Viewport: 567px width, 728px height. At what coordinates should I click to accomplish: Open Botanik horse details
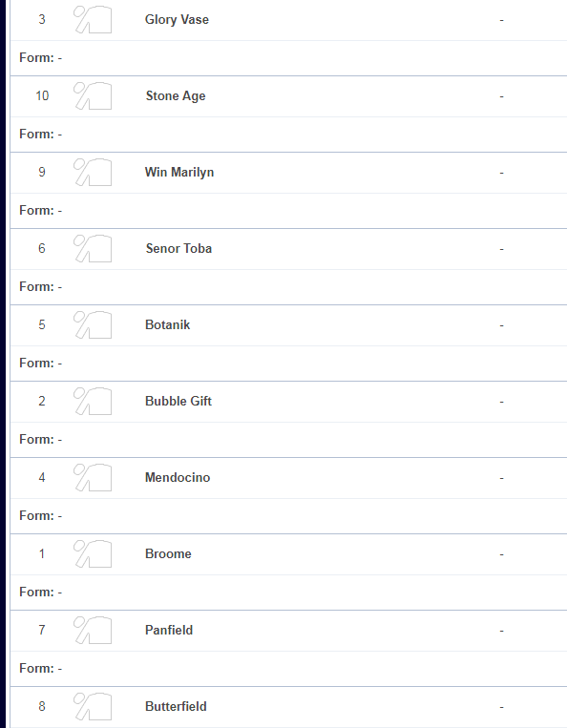pos(168,324)
